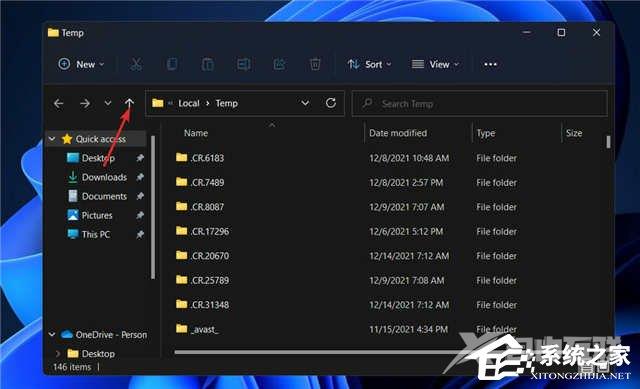Viewport: 640px width, 389px height.
Task: Click the horizontal scrollbar of file list
Action: [x=318, y=352]
